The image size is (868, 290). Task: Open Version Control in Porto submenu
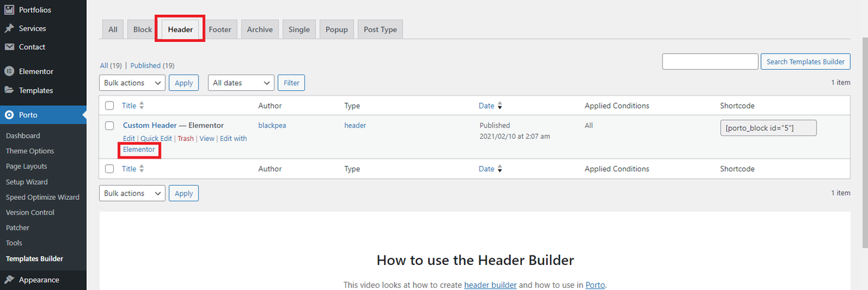click(31, 212)
